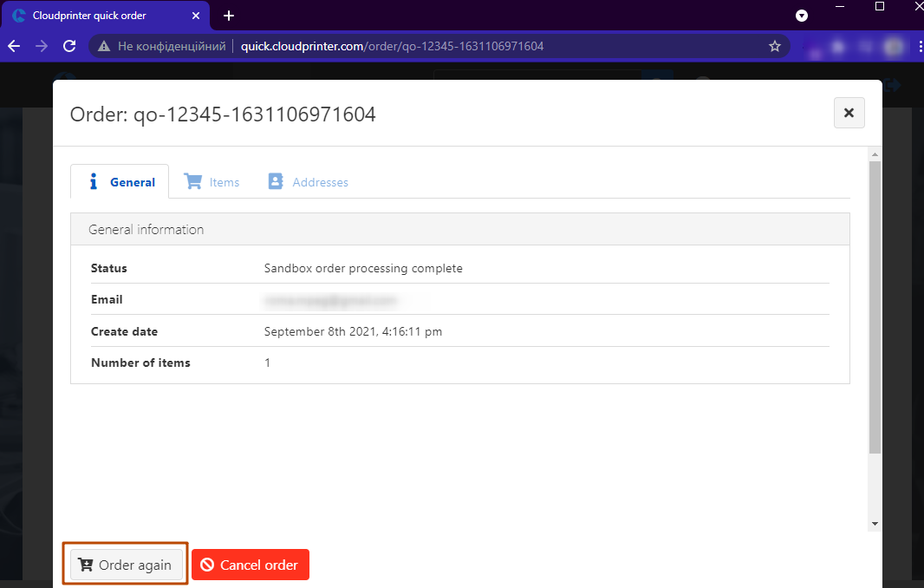
Task: Click the Order again button
Action: (126, 565)
